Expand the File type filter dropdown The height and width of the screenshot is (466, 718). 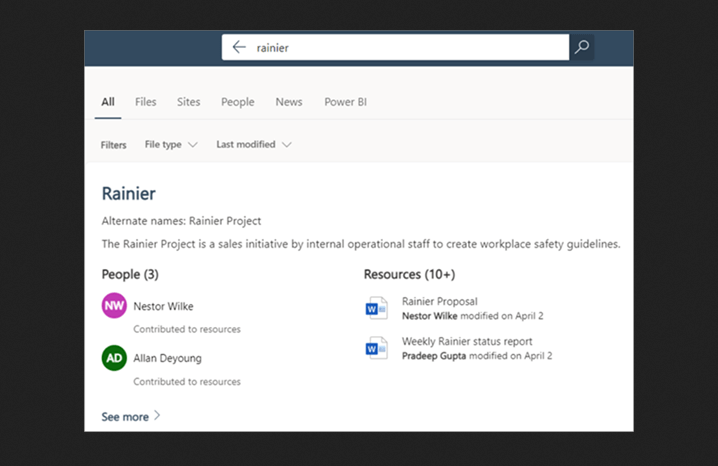pyautogui.click(x=171, y=145)
